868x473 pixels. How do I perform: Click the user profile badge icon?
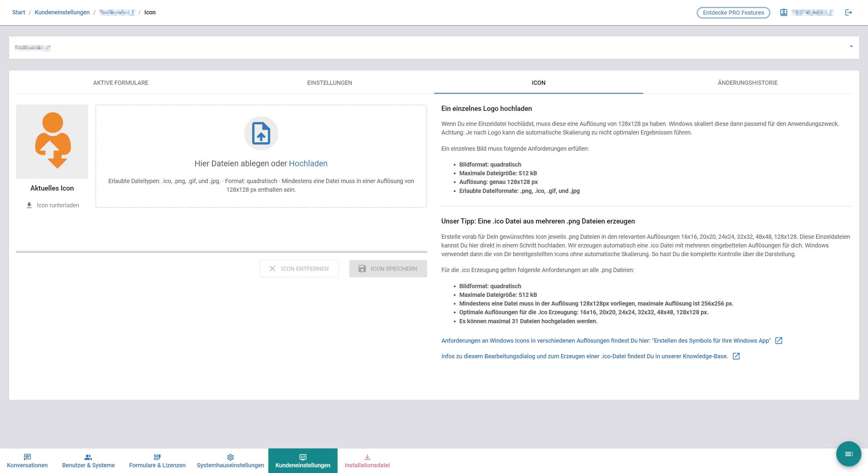pyautogui.click(x=784, y=13)
